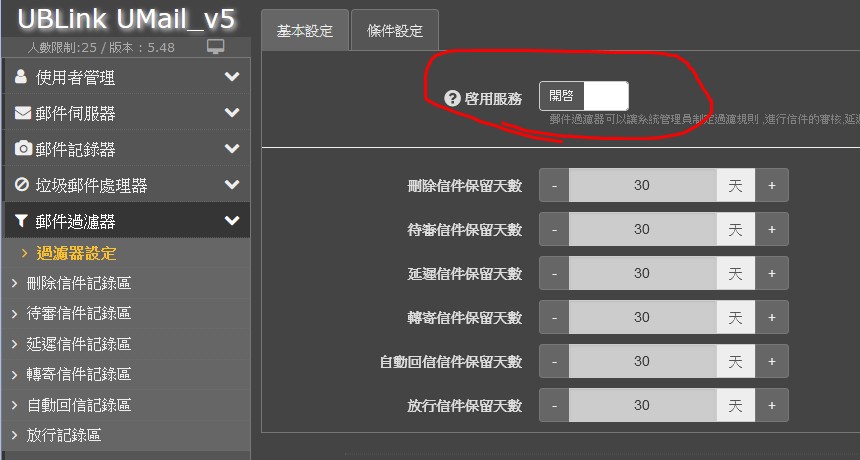Open 放行記錄區 in the sidebar

[x=64, y=435]
